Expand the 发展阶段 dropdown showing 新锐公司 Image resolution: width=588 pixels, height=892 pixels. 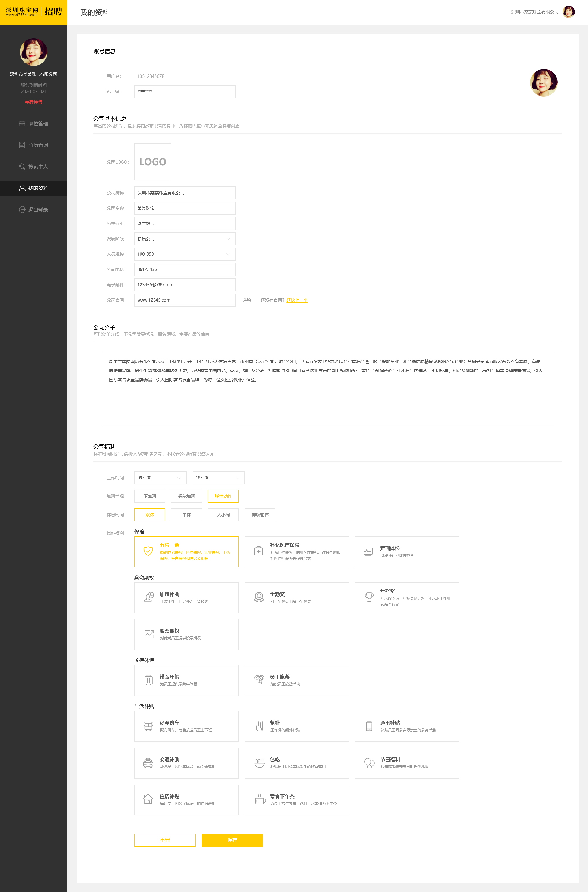185,239
